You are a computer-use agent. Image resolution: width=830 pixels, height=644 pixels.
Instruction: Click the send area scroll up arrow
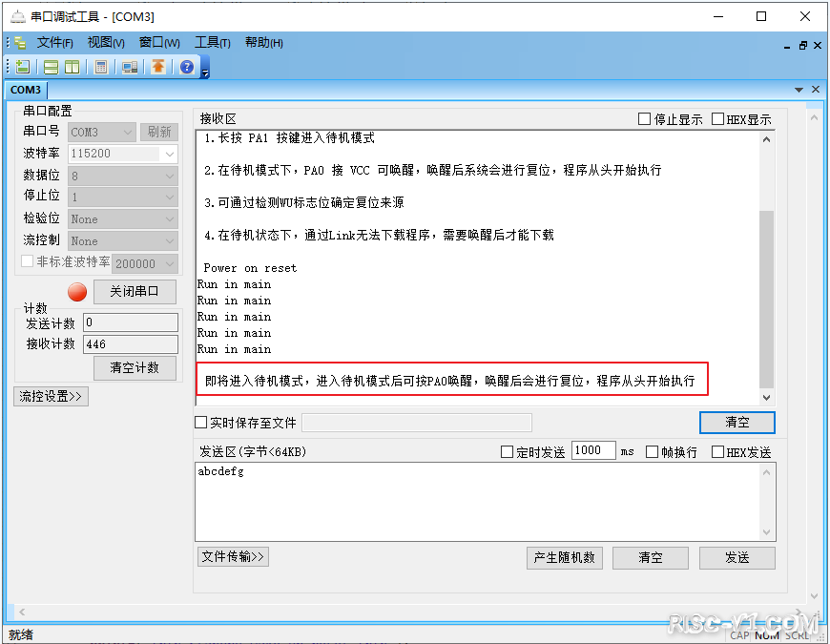click(x=766, y=472)
